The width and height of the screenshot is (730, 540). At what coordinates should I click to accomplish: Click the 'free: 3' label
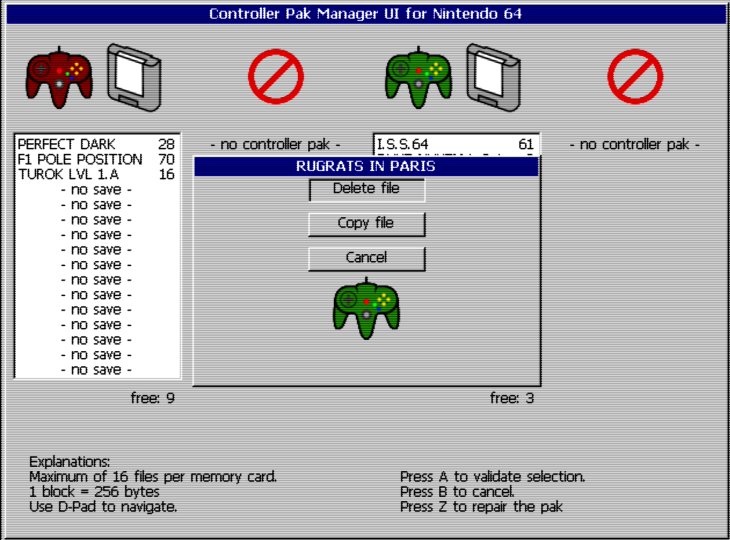(x=512, y=398)
